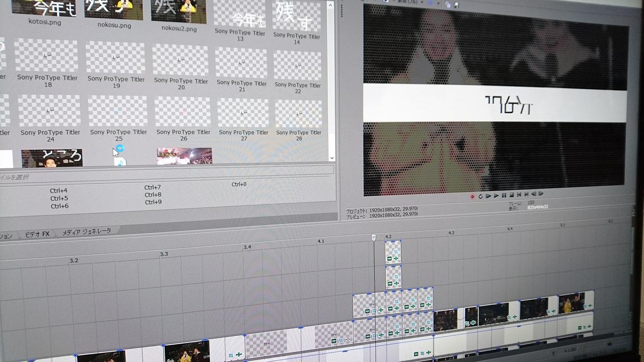This screenshot has height=362, width=644.
Task: Stop playback in the preview transport
Action: coord(512,195)
